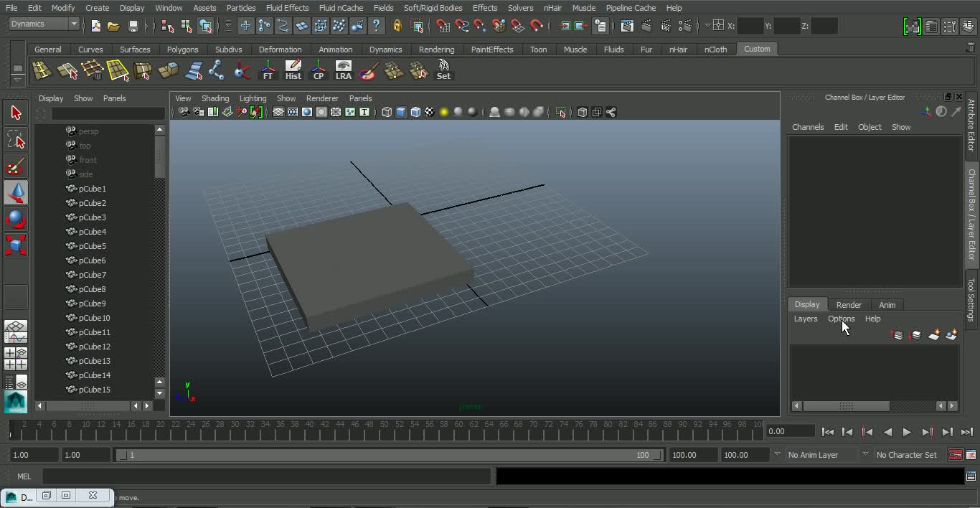The width and height of the screenshot is (980, 508).
Task: Click the lock icon in status line
Action: point(397,26)
